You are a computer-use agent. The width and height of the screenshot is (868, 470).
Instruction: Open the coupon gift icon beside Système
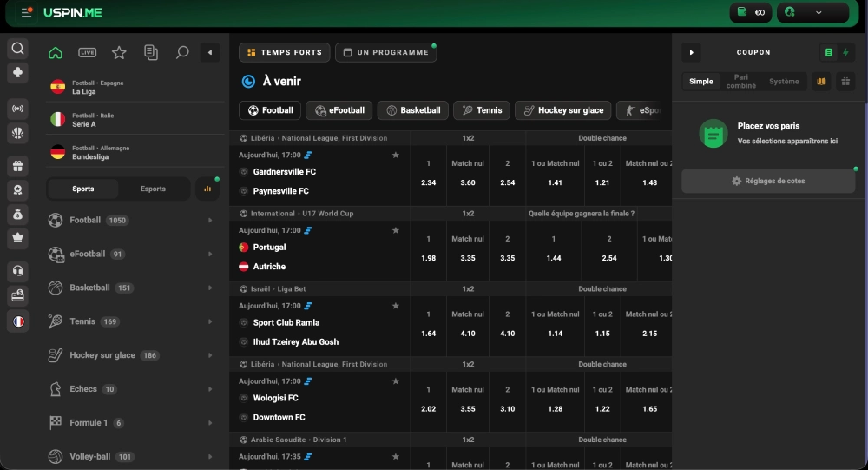[845, 82]
